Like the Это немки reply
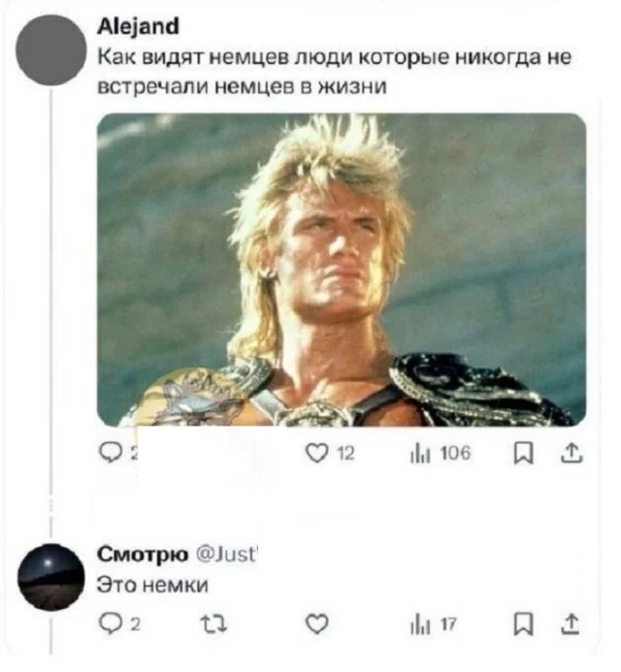The image size is (621, 672). coord(317,624)
